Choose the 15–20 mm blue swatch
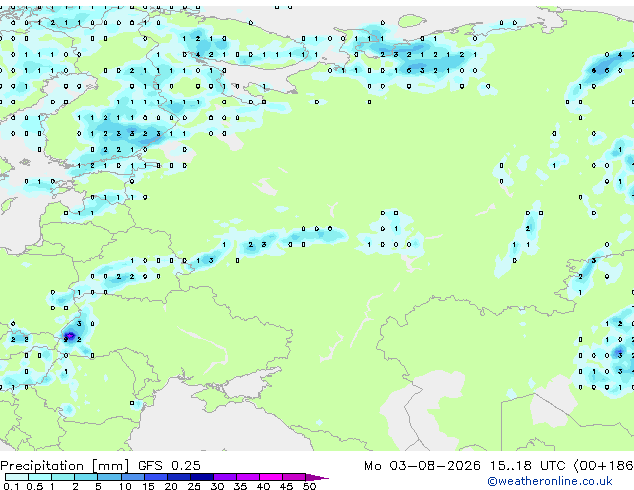Screen dimensions: 634x490 click(156, 477)
